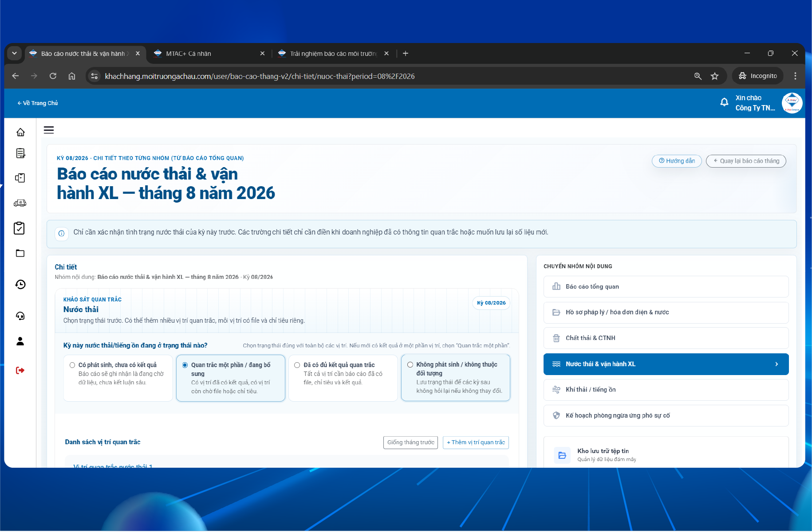This screenshot has width=812, height=532.
Task: Select radio 'Có phát sinh, chưa có kết quả'
Action: coord(72,365)
